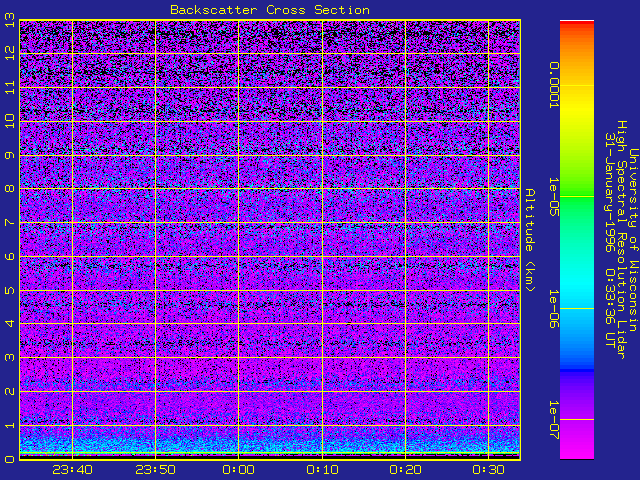Pick the red top of color bar
Screen dimensions: 640x480
click(577, 24)
